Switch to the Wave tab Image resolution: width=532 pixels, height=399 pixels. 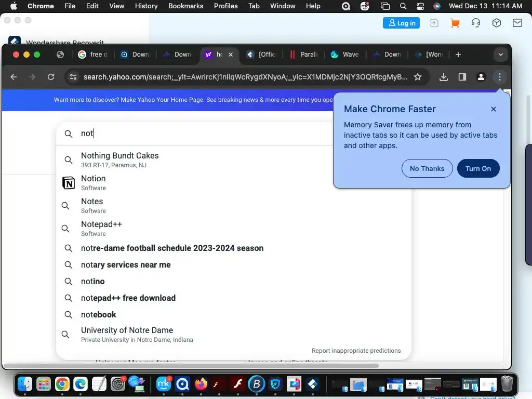tap(345, 55)
